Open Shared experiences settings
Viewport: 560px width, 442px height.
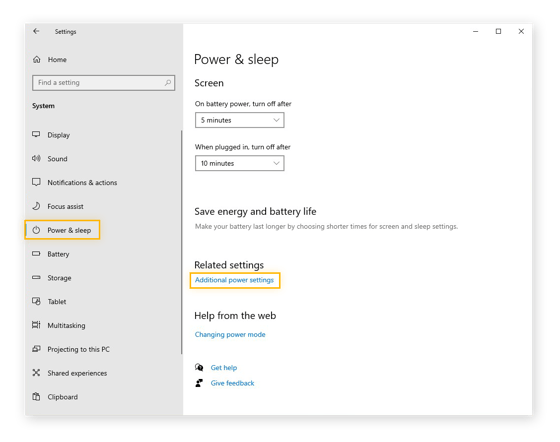(x=77, y=373)
